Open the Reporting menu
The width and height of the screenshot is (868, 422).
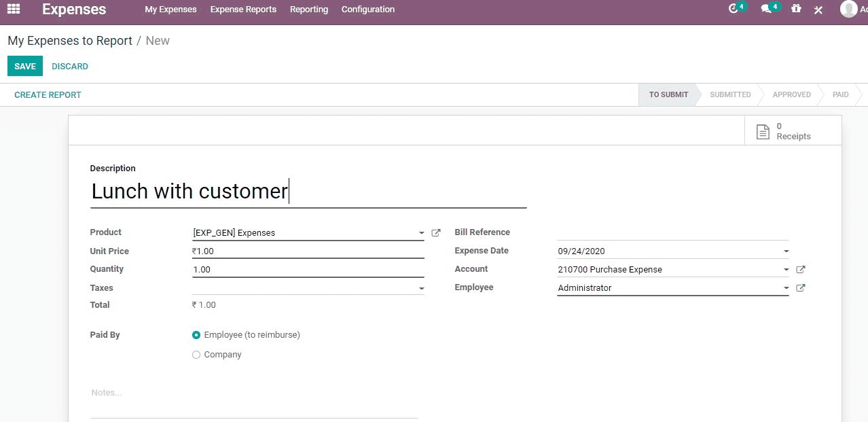(x=309, y=10)
